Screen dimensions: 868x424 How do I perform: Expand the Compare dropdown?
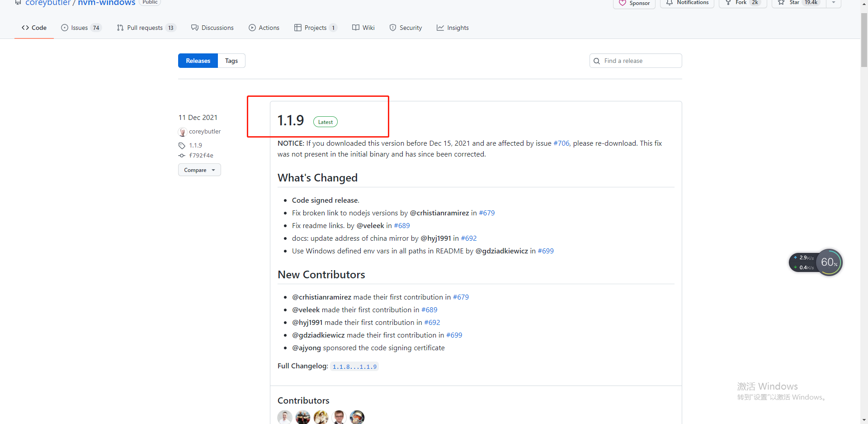click(x=199, y=170)
